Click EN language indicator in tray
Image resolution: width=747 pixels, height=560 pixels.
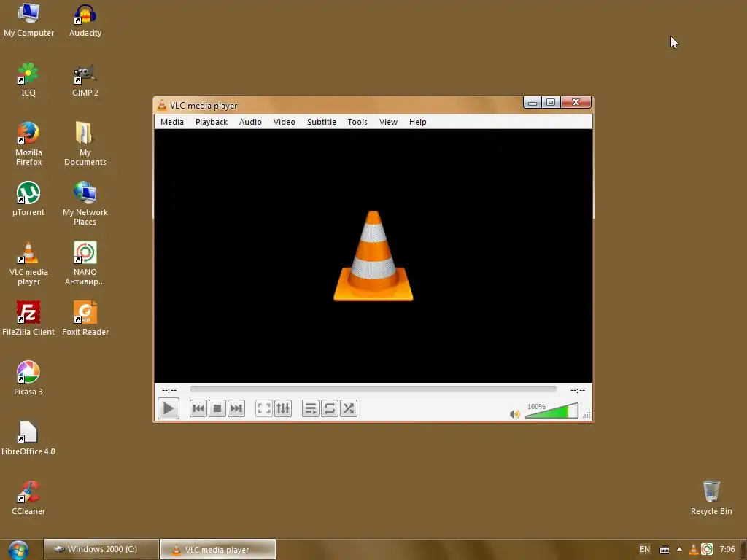click(645, 549)
